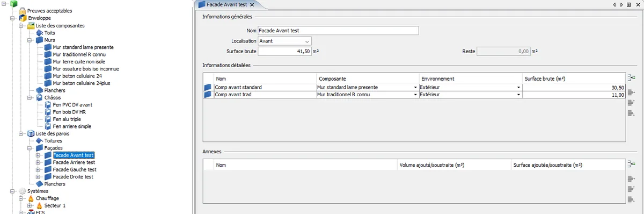The image size is (644, 214).
Task: Select Facade Droite test in the tree
Action: coord(73,176)
